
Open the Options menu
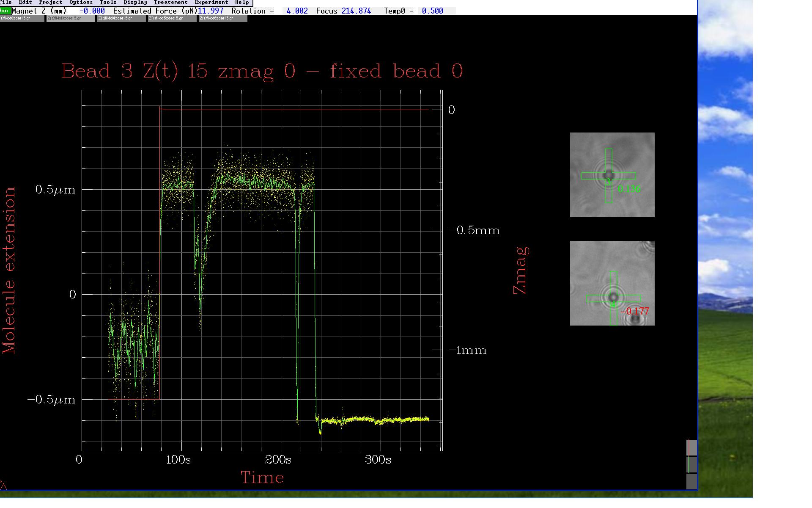(81, 3)
